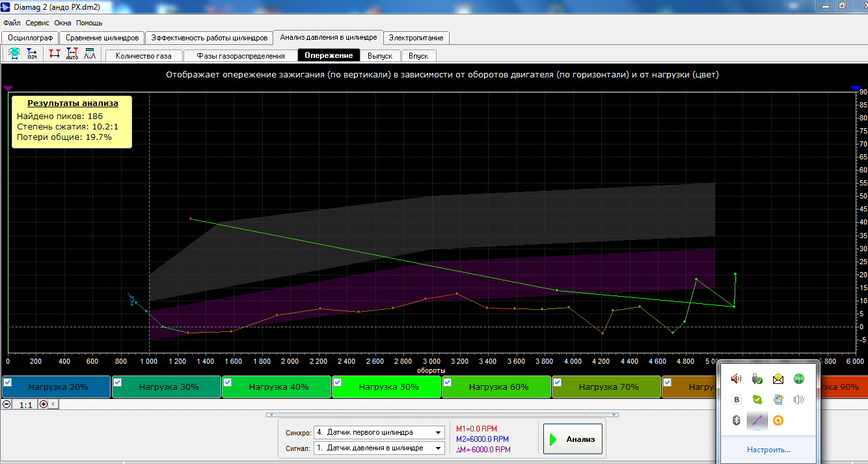Viewport: 868px width, 464px height.
Task: Click the Нагрузка 60% load button
Action: click(495, 387)
